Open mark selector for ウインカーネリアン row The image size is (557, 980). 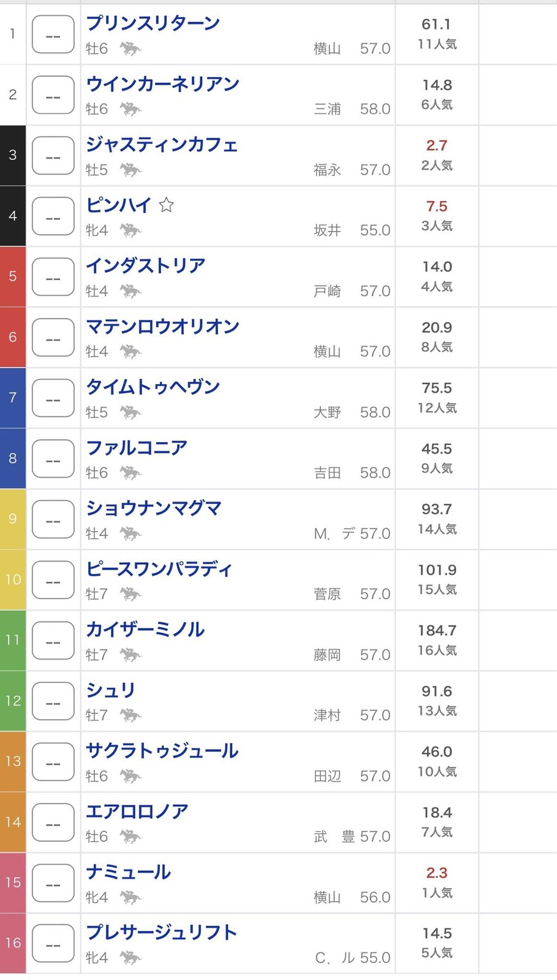53,95
